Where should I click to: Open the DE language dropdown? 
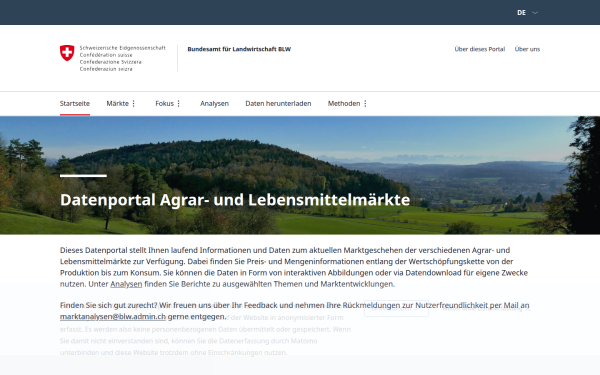(x=527, y=13)
